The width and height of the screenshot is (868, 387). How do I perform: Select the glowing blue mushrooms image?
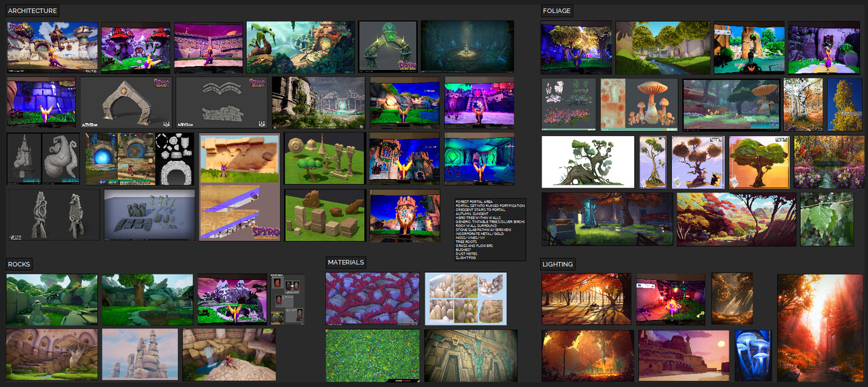click(x=753, y=356)
